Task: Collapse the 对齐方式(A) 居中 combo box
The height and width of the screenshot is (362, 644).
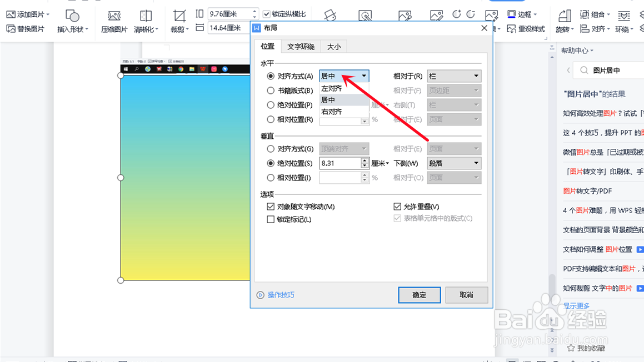Action: [344, 76]
